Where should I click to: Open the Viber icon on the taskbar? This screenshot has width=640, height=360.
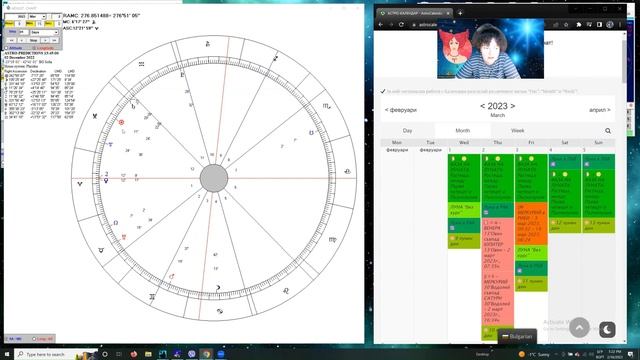coord(192,354)
